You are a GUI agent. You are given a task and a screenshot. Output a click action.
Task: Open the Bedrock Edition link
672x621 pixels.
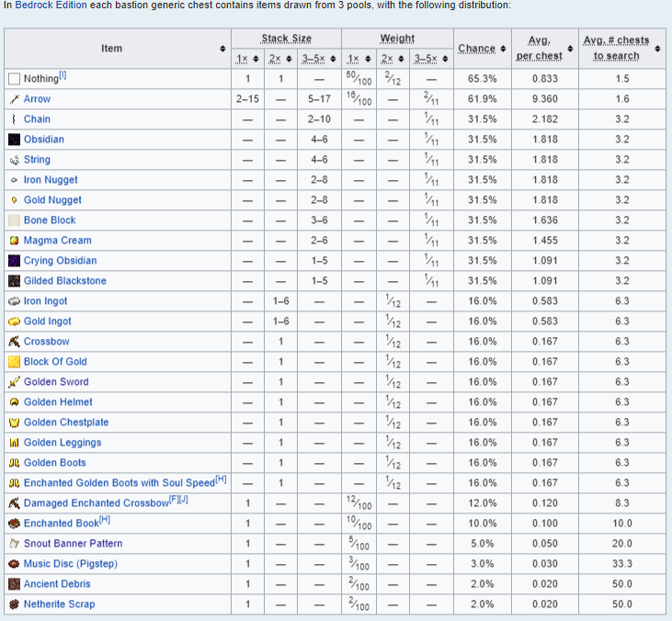[x=51, y=6]
